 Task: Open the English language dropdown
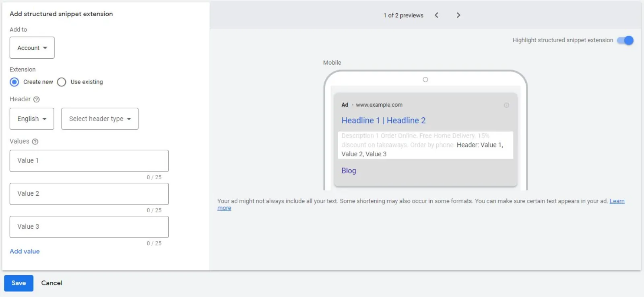point(32,119)
